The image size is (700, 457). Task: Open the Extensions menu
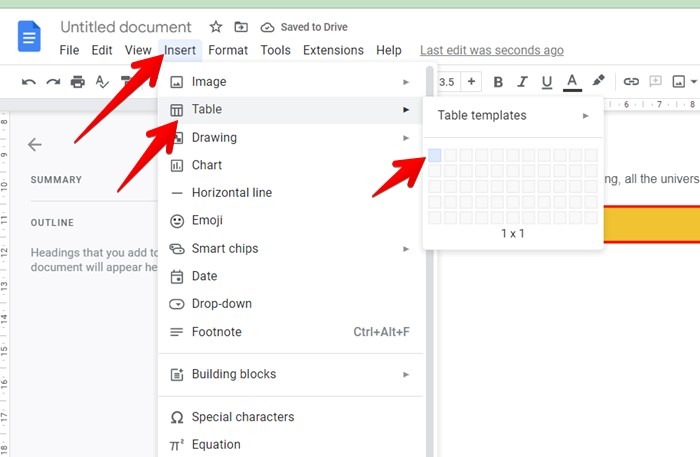coord(333,50)
